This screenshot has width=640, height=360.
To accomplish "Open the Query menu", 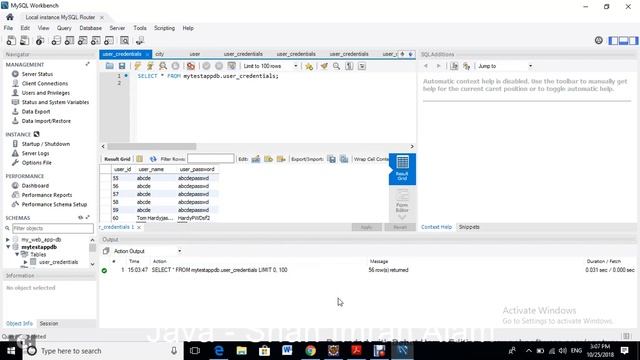I will [x=64, y=28].
